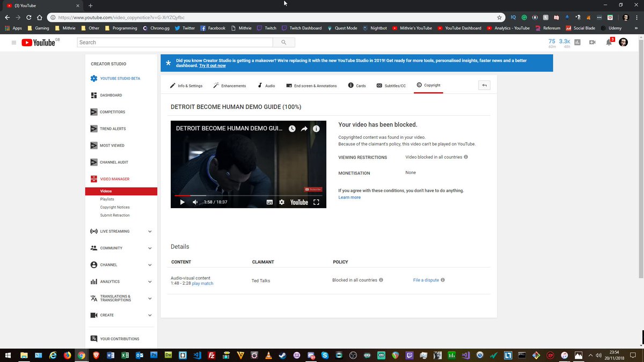Open the Chrome three-dot menu
This screenshot has width=644, height=362.
coord(638,17)
